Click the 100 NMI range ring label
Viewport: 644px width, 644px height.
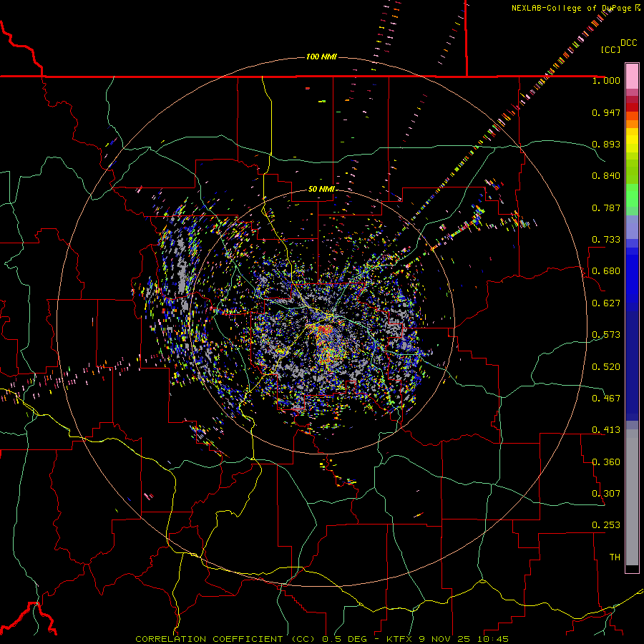coord(321,57)
